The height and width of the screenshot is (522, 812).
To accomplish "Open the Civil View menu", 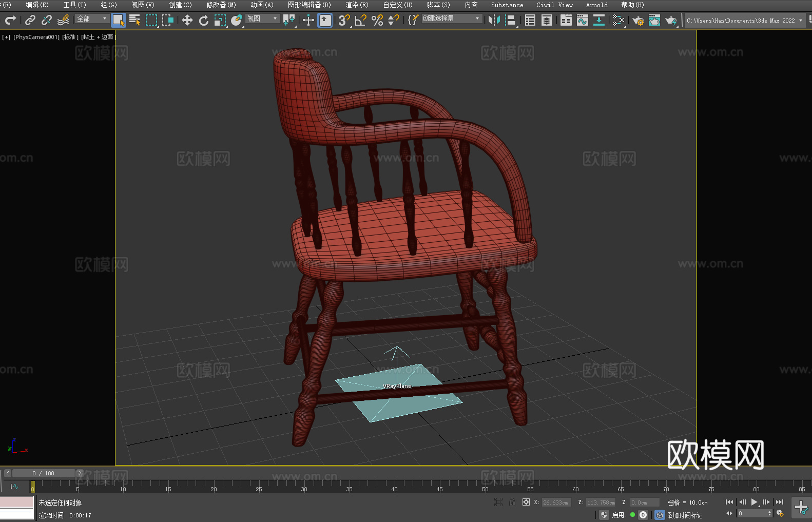I will [554, 5].
